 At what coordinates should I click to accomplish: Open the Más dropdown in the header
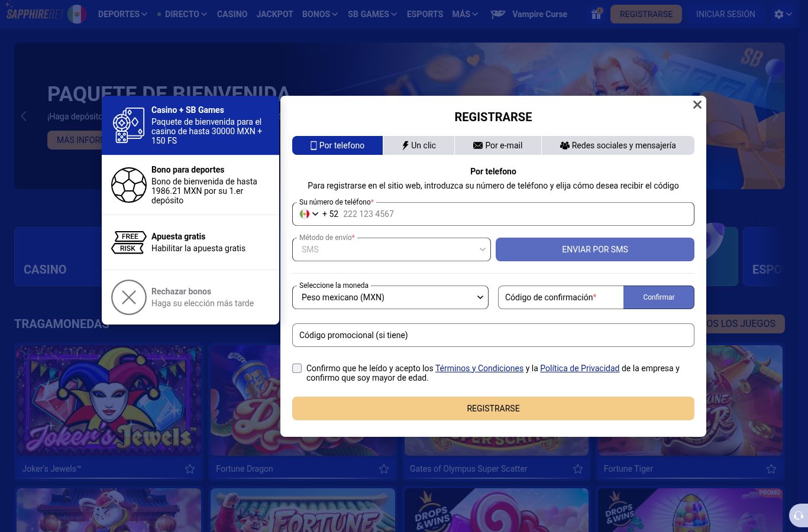point(465,14)
